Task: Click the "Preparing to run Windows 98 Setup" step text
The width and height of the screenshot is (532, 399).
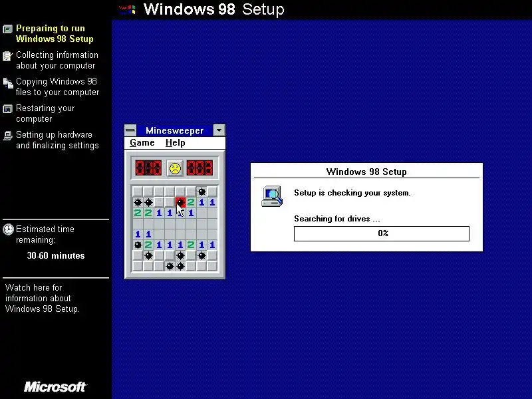Action: (55, 34)
